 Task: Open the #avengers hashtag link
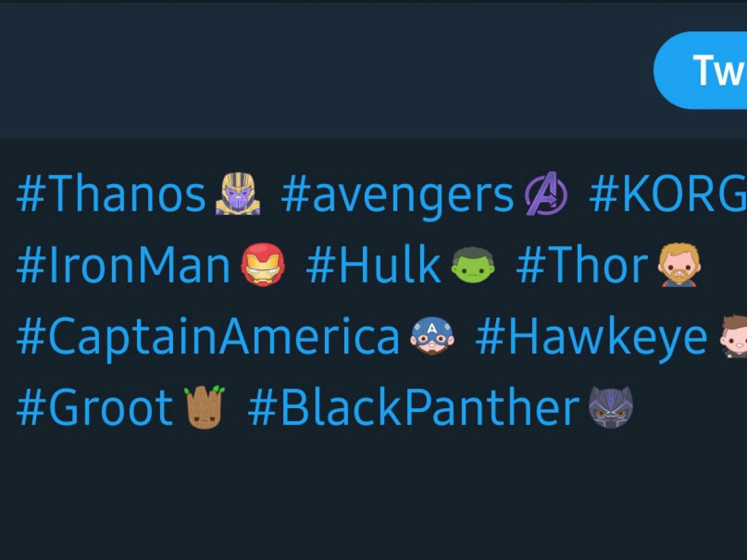(x=397, y=195)
